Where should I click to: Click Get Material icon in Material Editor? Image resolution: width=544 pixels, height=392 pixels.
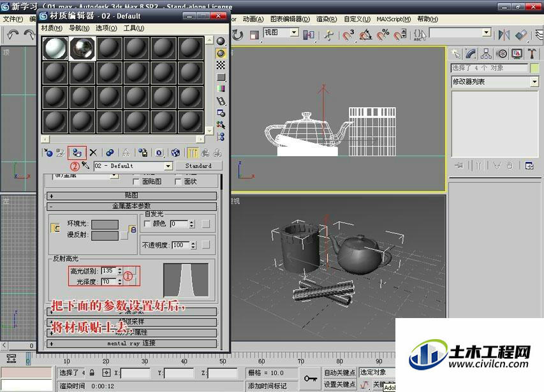point(48,153)
